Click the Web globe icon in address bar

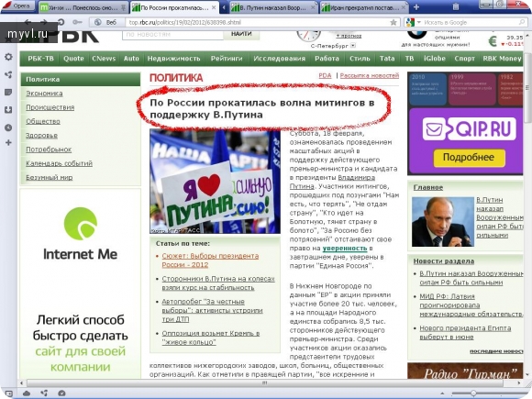(x=98, y=22)
